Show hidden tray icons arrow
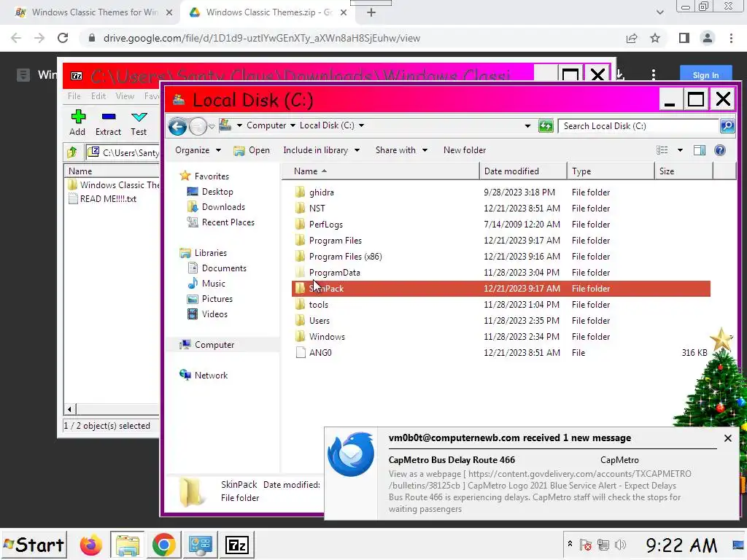 click(x=570, y=544)
